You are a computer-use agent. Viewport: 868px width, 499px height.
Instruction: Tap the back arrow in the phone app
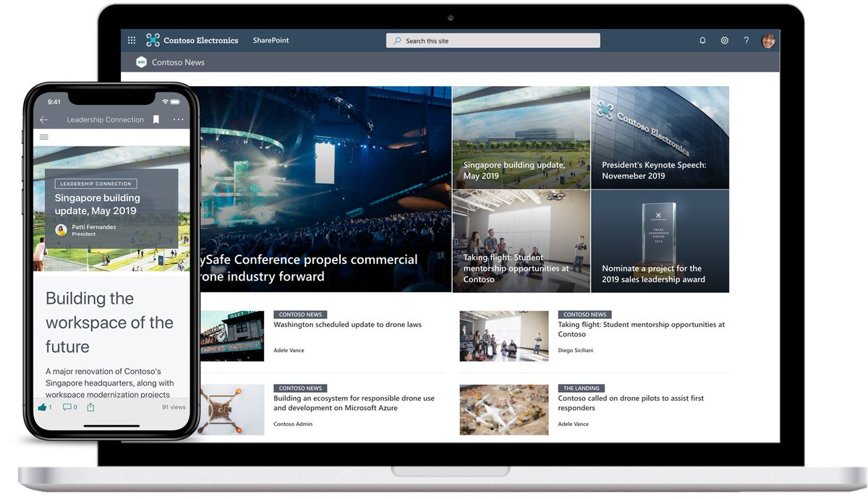pos(43,119)
